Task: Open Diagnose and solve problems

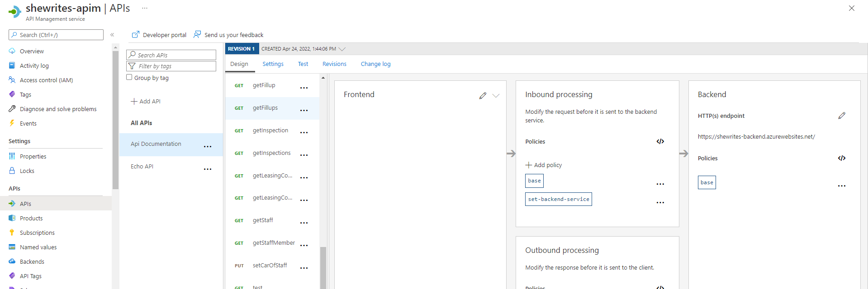Action: [58, 109]
